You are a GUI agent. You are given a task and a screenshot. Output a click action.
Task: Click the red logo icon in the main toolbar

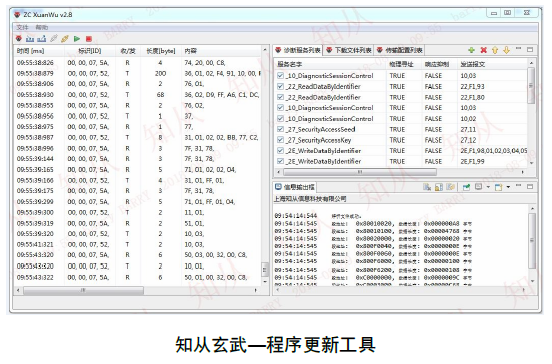pos(19,38)
